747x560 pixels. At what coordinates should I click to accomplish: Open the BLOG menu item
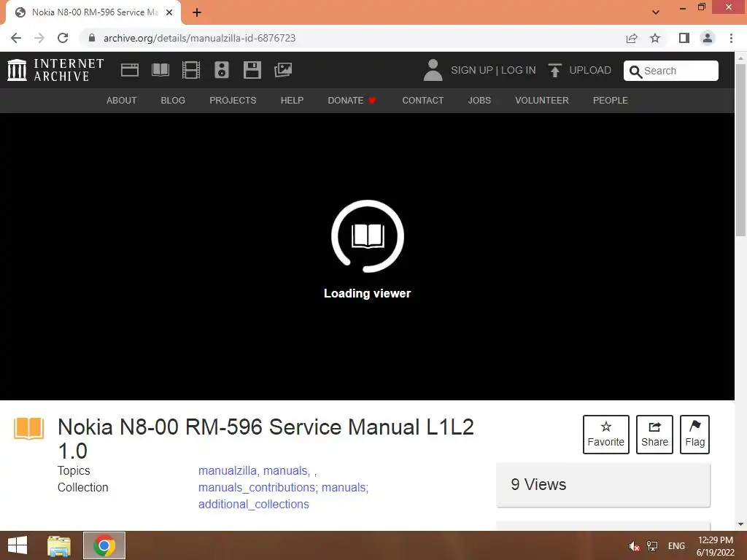[x=173, y=101]
